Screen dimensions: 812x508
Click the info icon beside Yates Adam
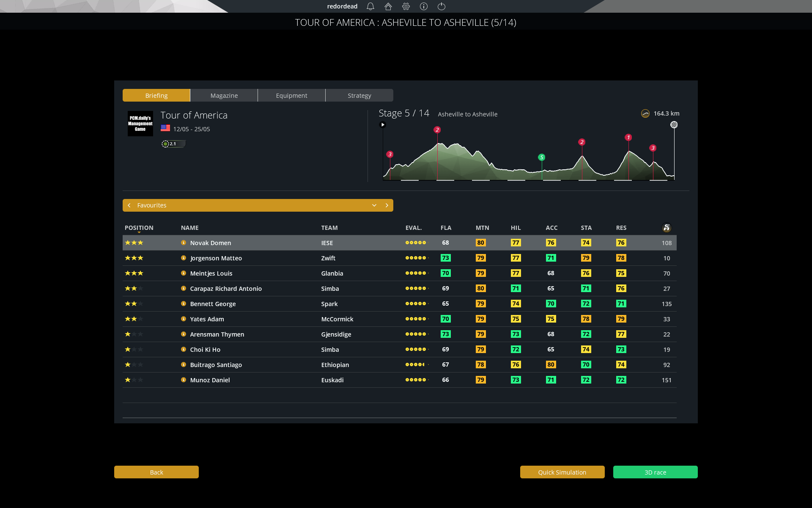point(184,319)
